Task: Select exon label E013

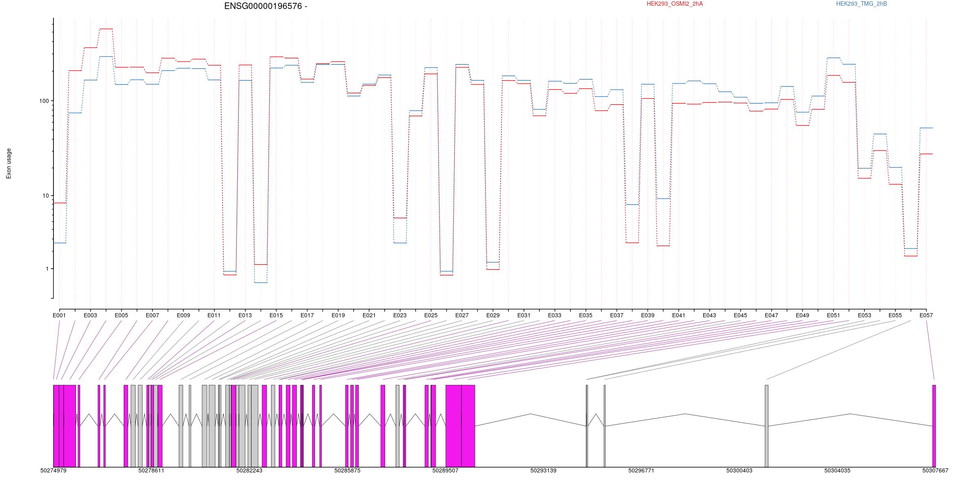Action: click(x=245, y=315)
